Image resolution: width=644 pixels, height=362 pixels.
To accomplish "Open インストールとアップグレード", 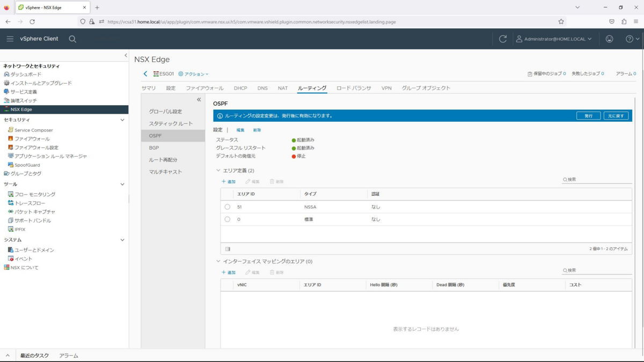I will coord(41,83).
